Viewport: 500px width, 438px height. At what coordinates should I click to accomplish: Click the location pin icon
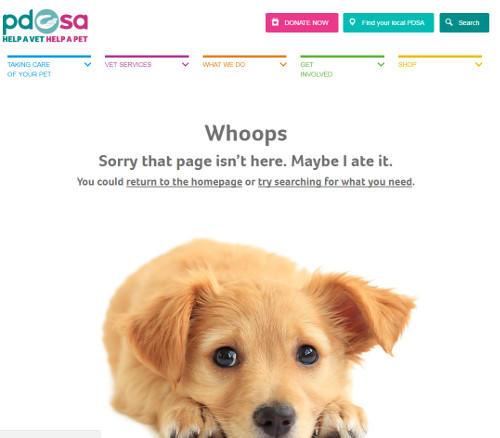pos(352,22)
